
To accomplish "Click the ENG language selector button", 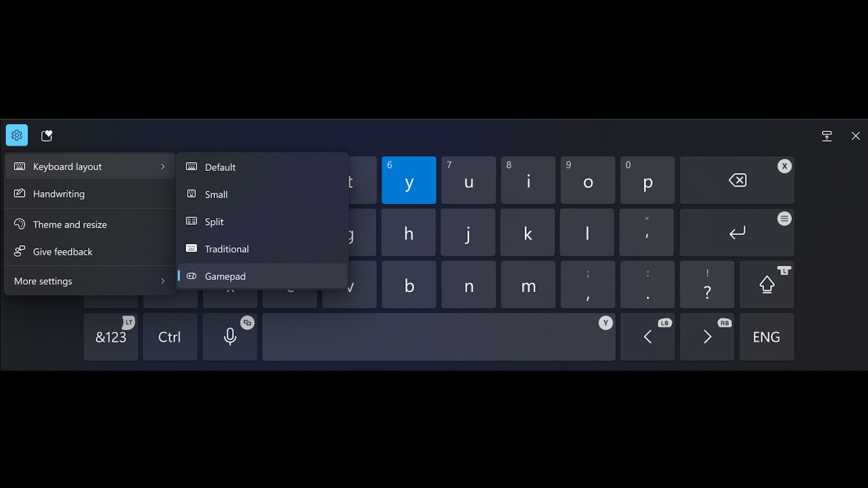I will (766, 336).
